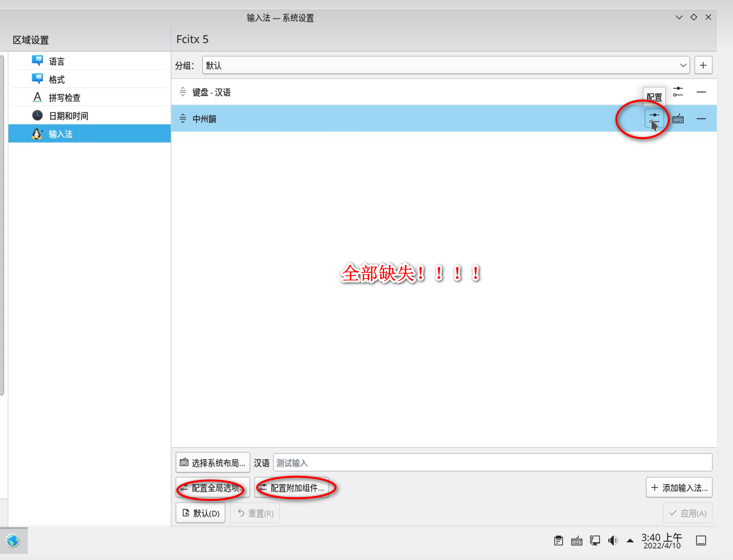Image resolution: width=733 pixels, height=560 pixels.
Task: Remove 键盘 - 汉语 with minus icon
Action: pos(701,92)
